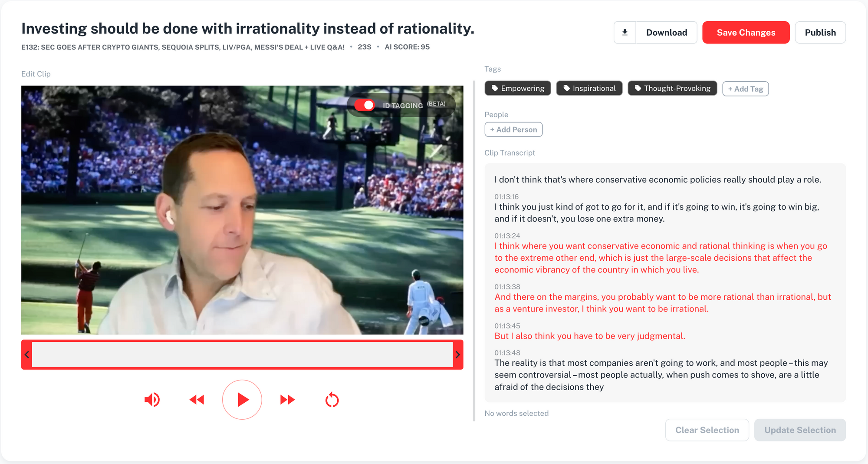Click the left trim handle arrow

[x=27, y=355]
